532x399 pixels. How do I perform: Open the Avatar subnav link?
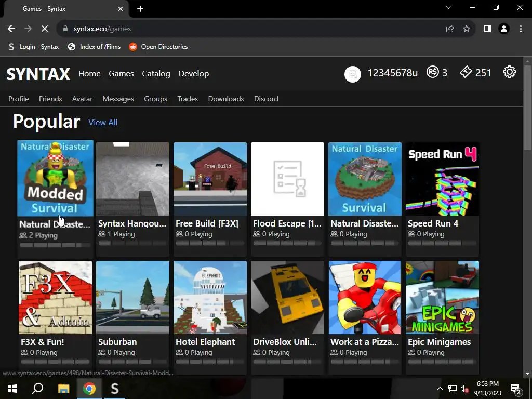tap(82, 99)
